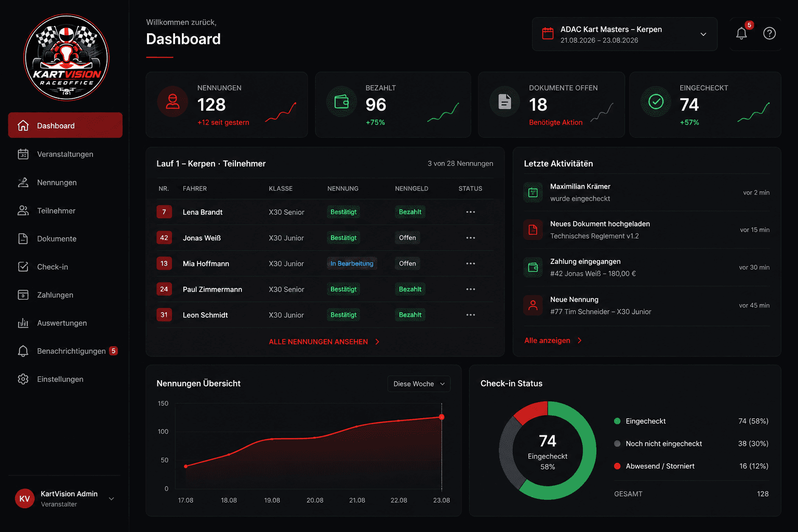This screenshot has height=532, width=798.
Task: Click the 23.08 data point on chart
Action: 442,417
